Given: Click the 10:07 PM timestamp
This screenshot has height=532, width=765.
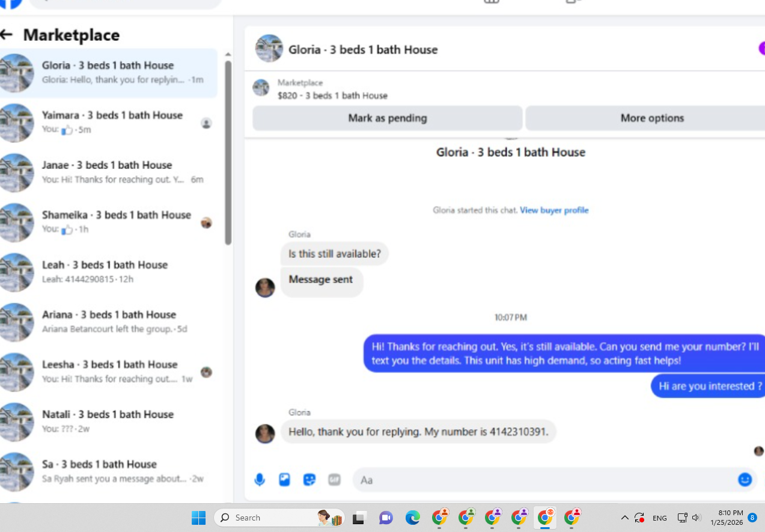Looking at the screenshot, I should [x=511, y=317].
